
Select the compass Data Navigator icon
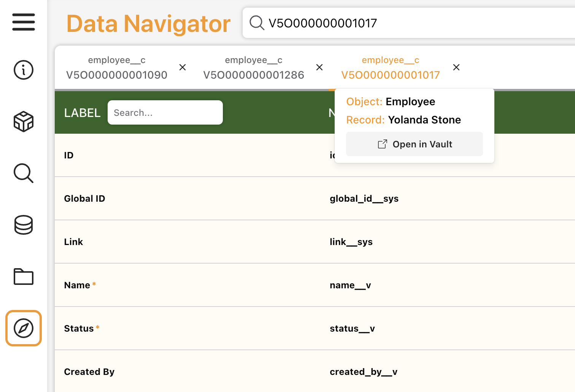pyautogui.click(x=24, y=328)
